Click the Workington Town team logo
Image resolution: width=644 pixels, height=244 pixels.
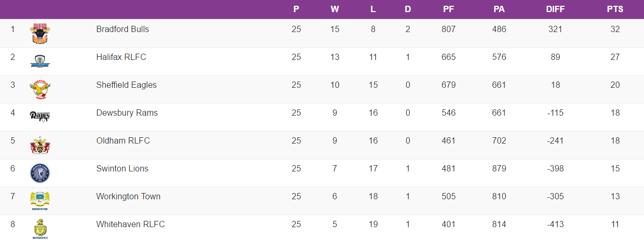click(x=40, y=200)
